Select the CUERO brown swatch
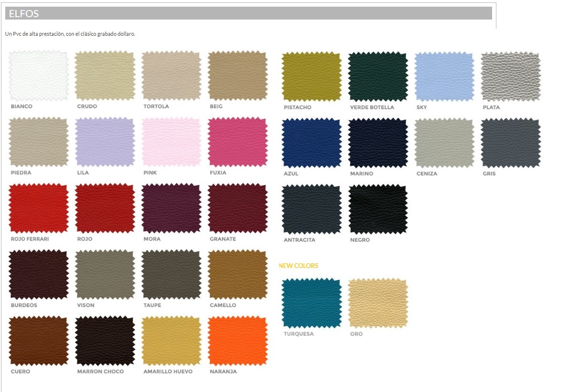 click(x=38, y=340)
